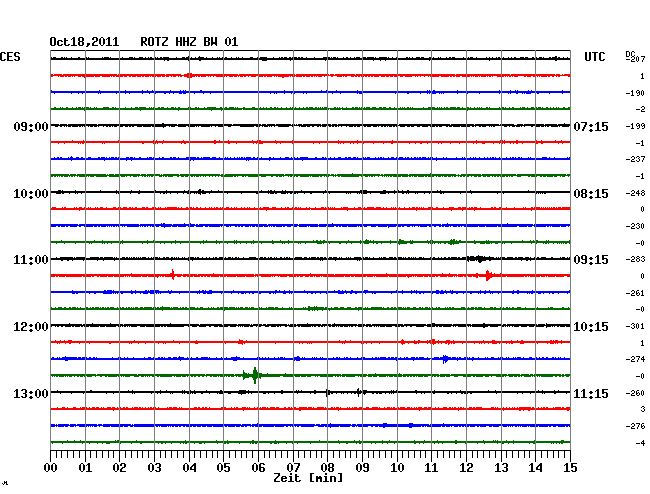Click the 11:15 UTC time label

tap(591, 394)
